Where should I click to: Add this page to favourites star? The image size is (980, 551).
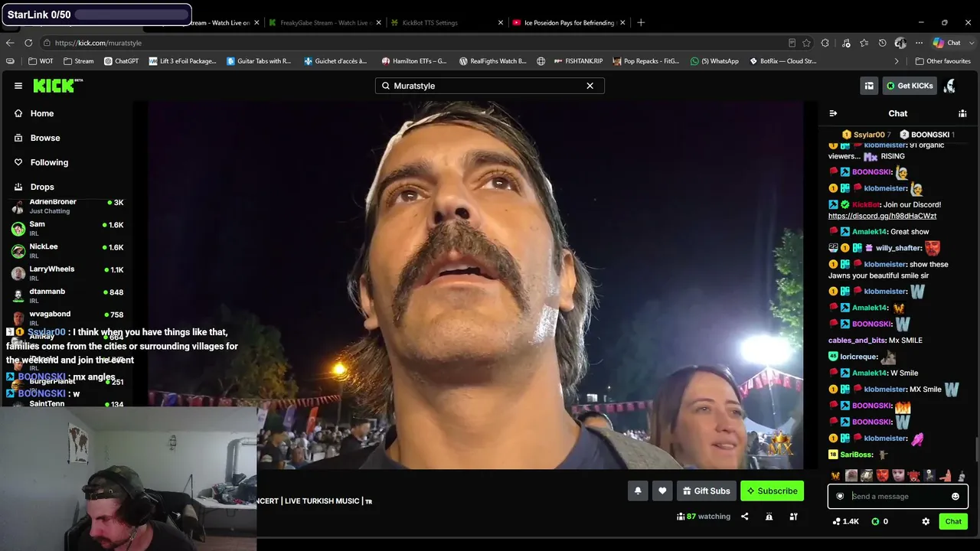pos(806,43)
